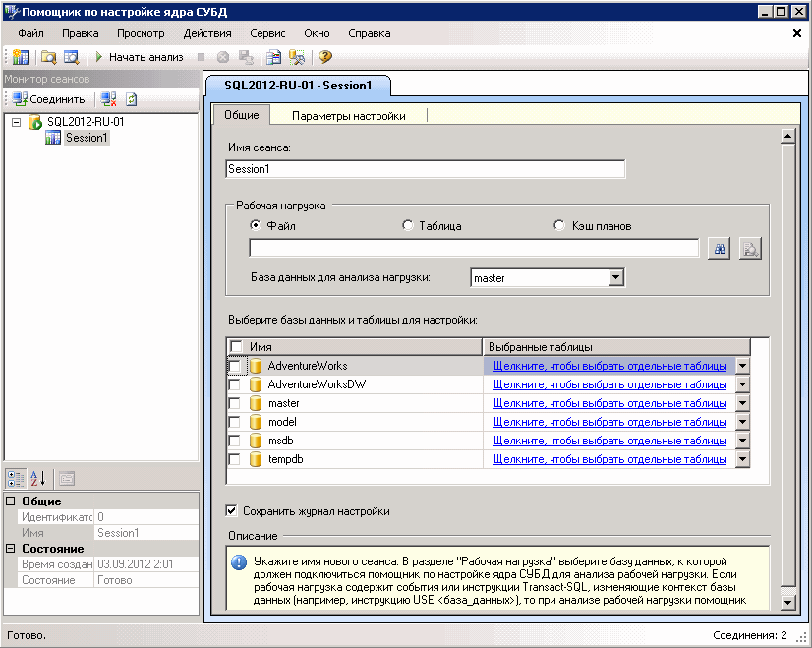812x648 pixels.
Task: Sort properties alphabetically with A-Z icon
Action: pyautogui.click(x=37, y=478)
